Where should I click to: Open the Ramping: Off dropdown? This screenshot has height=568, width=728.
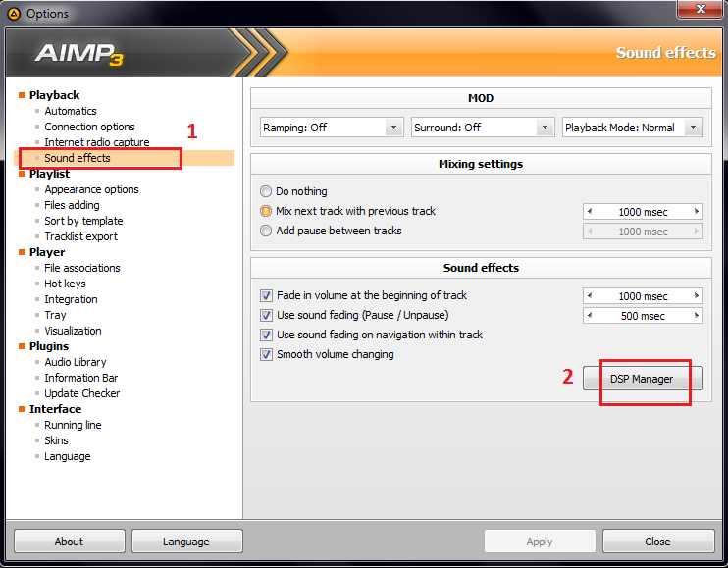(x=332, y=128)
